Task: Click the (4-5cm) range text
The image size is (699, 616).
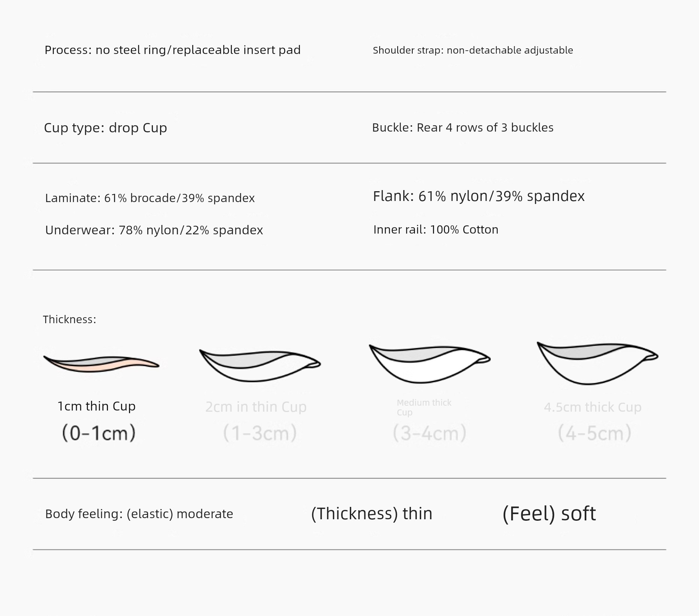Action: coord(594,433)
